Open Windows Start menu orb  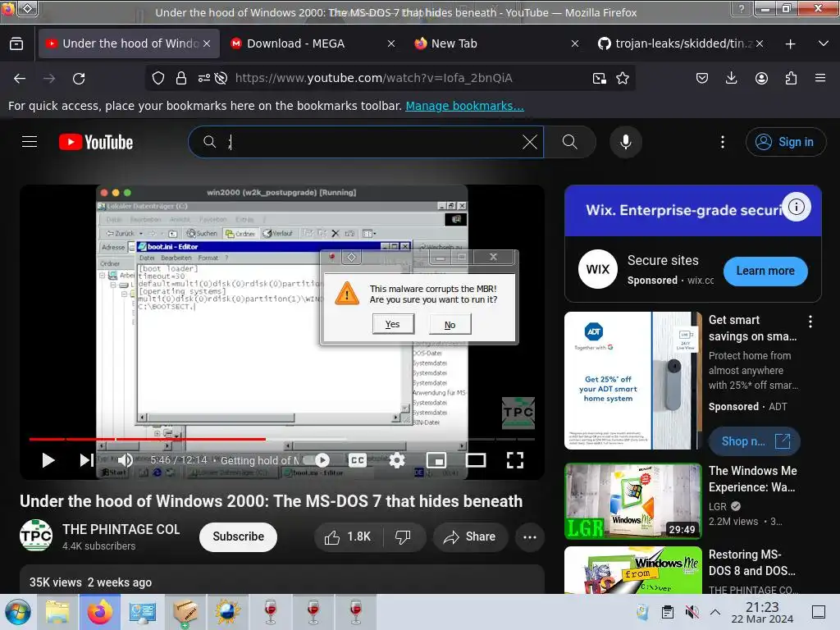(18, 612)
